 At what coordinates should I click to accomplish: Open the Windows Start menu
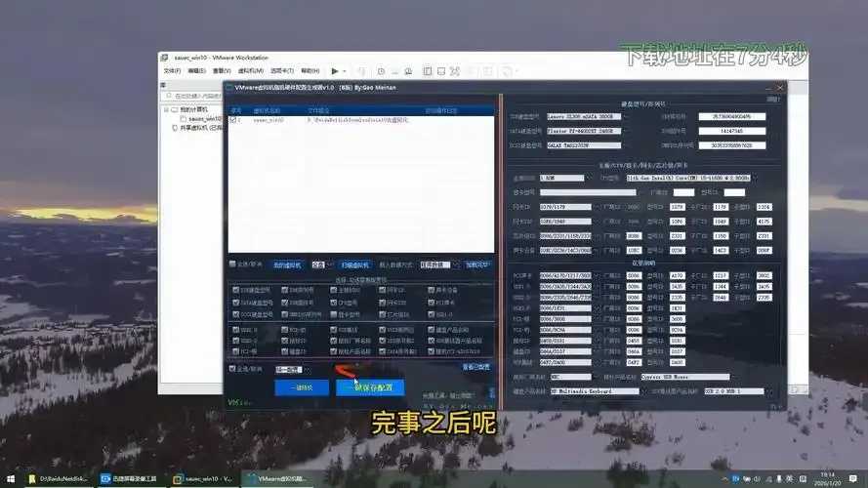coord(10,478)
